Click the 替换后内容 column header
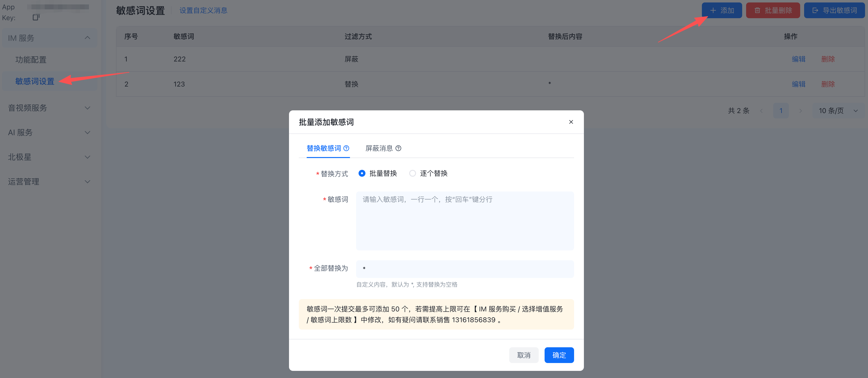Image resolution: width=868 pixels, height=378 pixels. coord(565,36)
